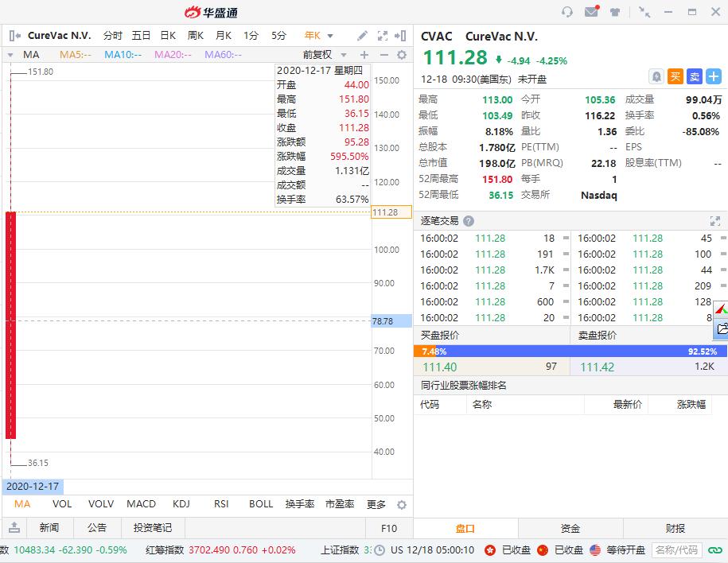Click the blue Sell button
728x563 pixels.
click(695, 76)
